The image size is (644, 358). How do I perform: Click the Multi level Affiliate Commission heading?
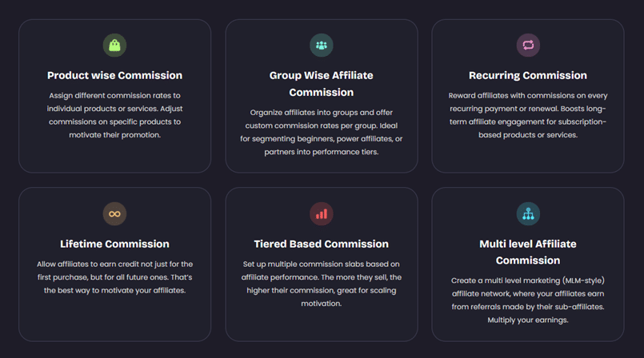pos(528,252)
